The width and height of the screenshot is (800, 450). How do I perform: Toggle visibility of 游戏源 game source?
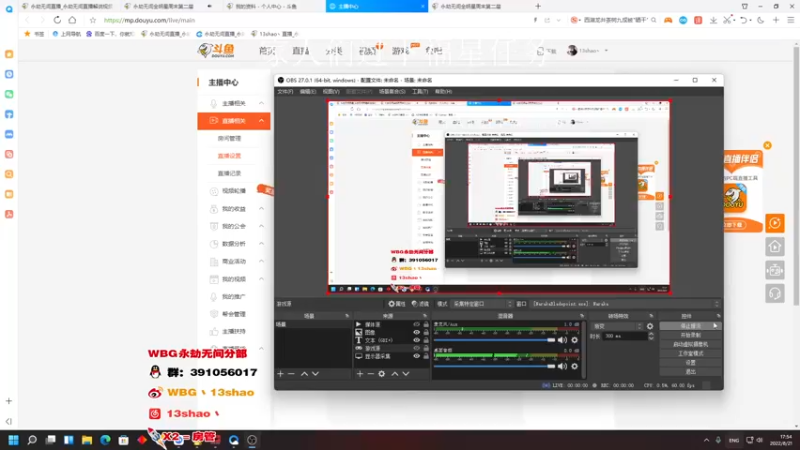[x=416, y=348]
